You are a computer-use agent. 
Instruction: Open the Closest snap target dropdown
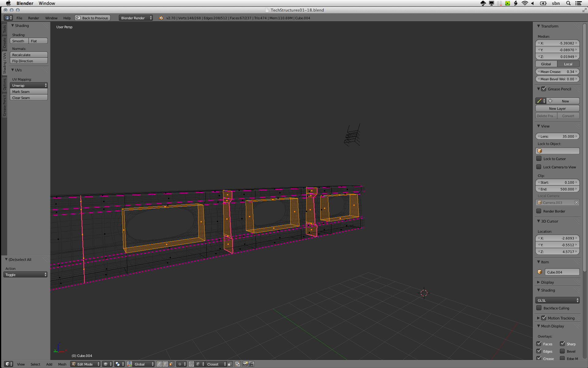point(216,364)
